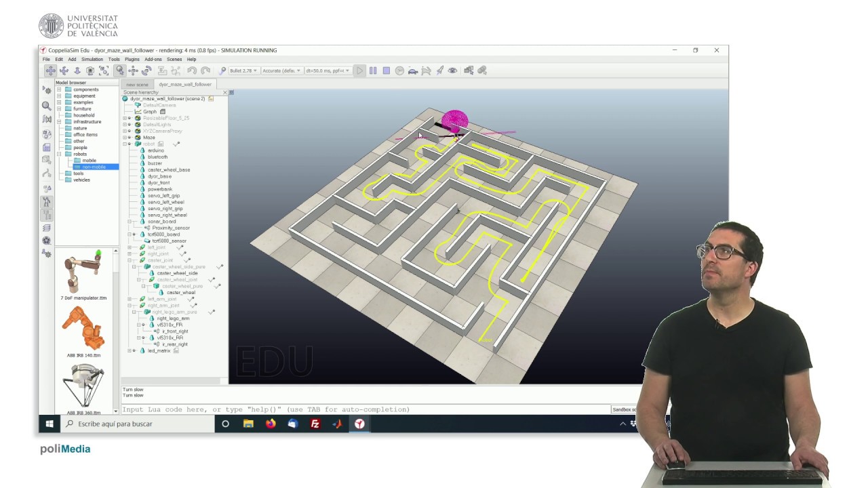Toggle visualization eye icon
868x488 pixels.
coord(452,70)
